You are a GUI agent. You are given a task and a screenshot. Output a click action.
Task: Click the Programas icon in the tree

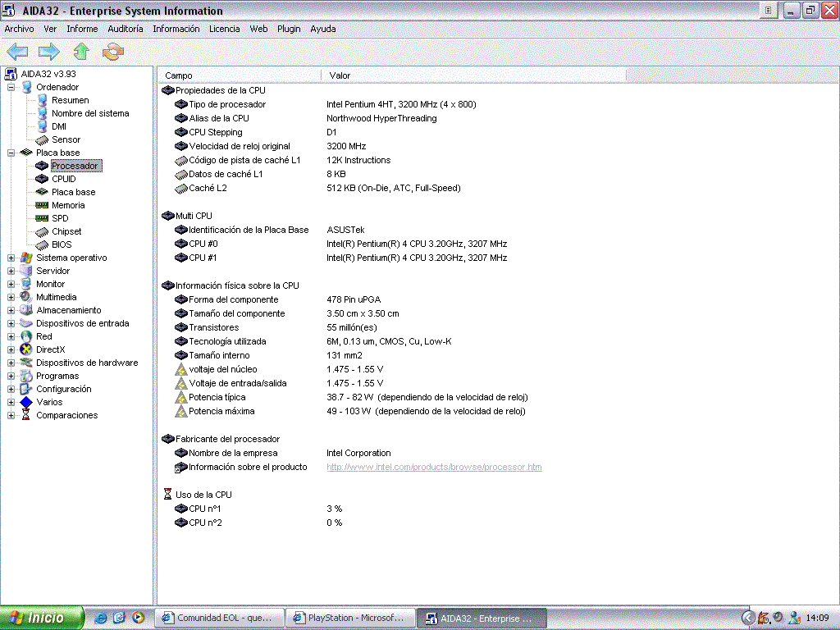(x=26, y=376)
